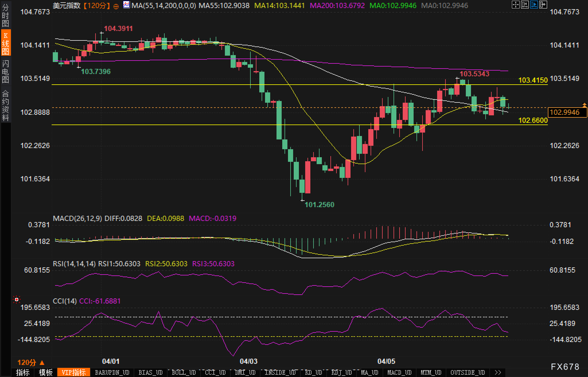This screenshot has height=377, width=588.
Task: Select the VIP指标 tab
Action: (x=74, y=372)
